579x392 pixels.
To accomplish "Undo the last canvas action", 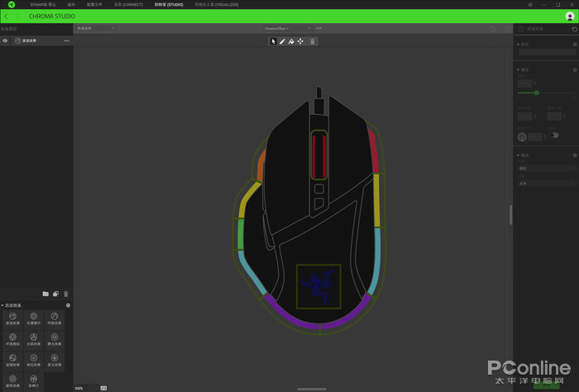I will (494, 28).
